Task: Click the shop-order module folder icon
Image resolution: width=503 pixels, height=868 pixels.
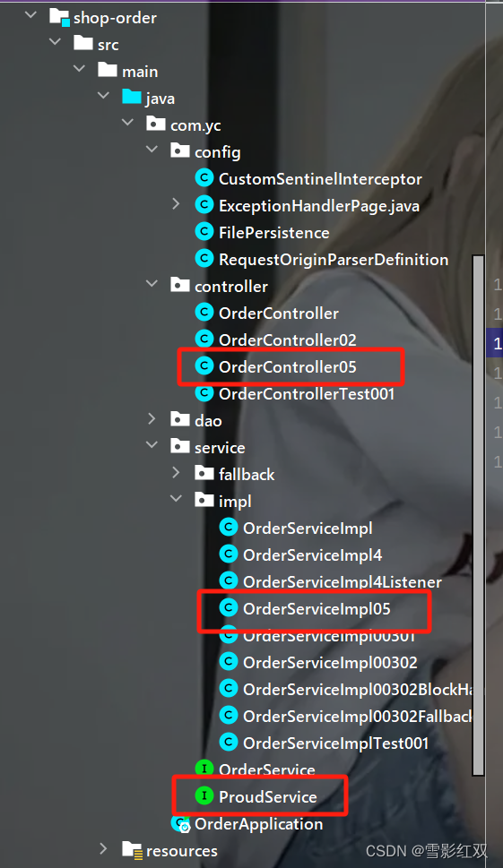Action: click(x=59, y=17)
